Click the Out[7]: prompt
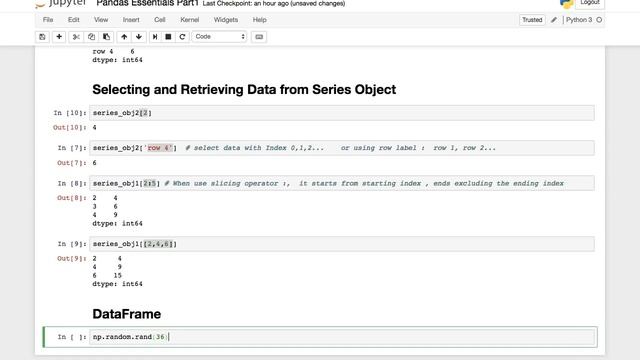The height and width of the screenshot is (360, 640). [x=72, y=163]
